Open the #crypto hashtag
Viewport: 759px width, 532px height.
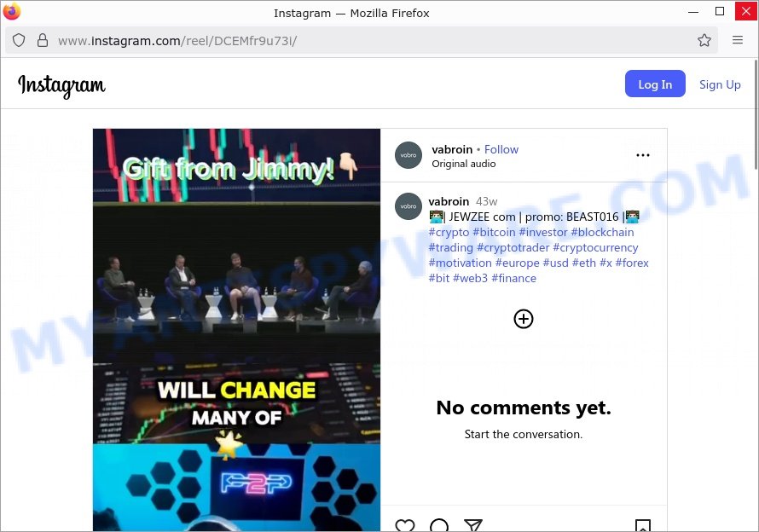(x=449, y=233)
